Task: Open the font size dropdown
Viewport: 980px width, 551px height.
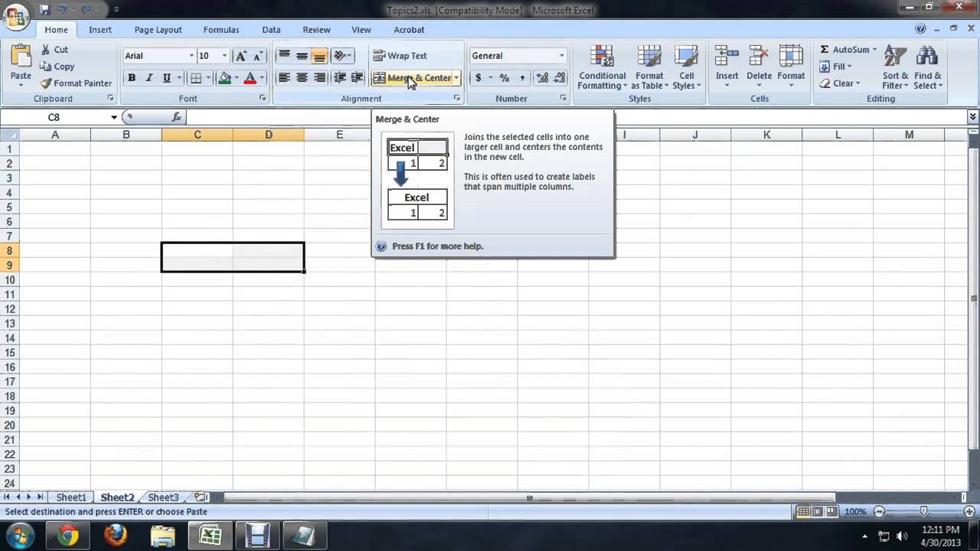Action: (224, 56)
